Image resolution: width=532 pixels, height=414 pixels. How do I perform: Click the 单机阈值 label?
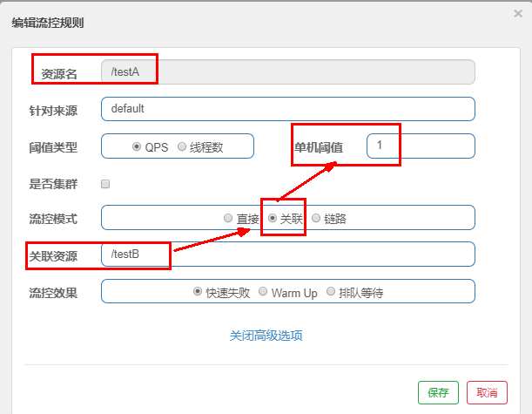319,148
